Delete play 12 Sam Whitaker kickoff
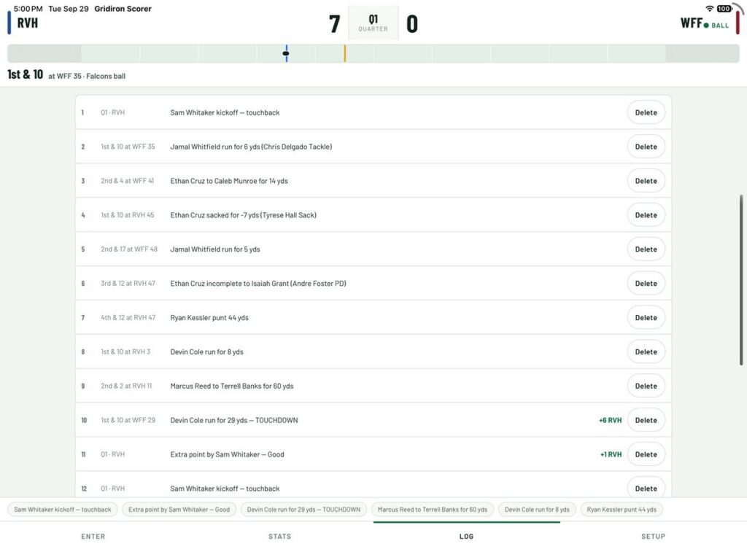 646,488
